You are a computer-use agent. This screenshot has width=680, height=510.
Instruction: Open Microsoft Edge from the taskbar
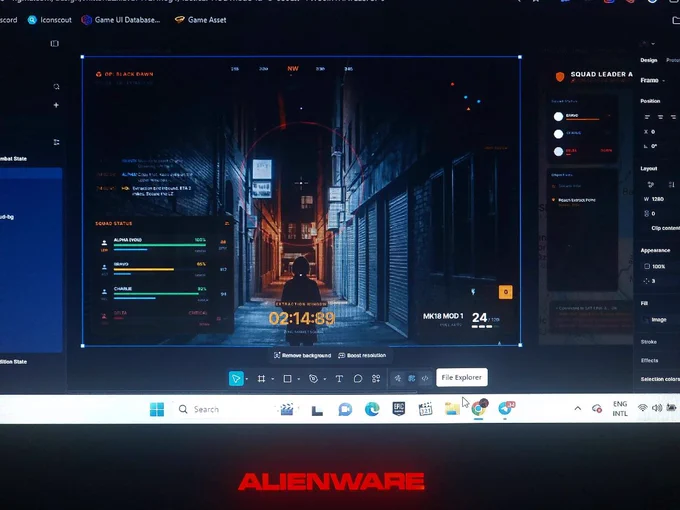[372, 409]
